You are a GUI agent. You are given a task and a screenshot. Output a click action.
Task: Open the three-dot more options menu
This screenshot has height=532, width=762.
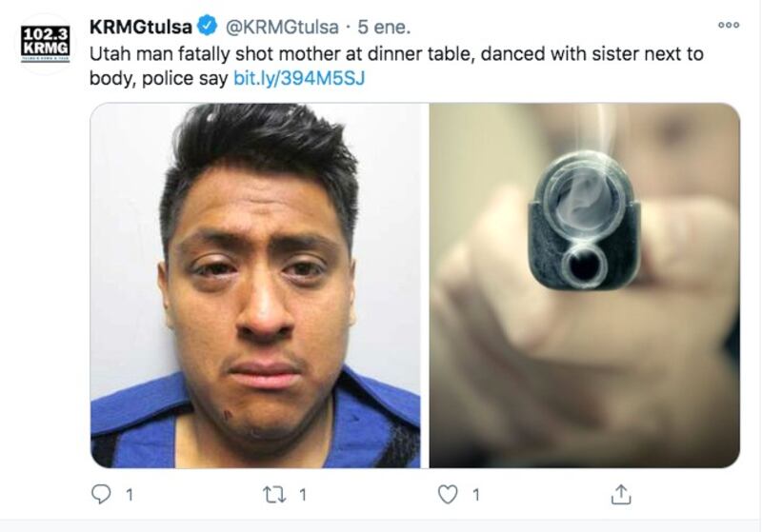pyautogui.click(x=729, y=25)
